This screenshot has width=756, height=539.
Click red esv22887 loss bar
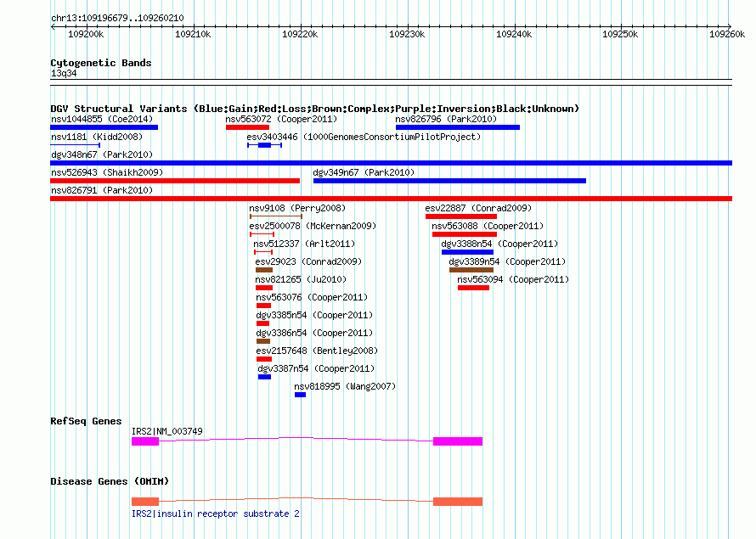[x=461, y=216]
